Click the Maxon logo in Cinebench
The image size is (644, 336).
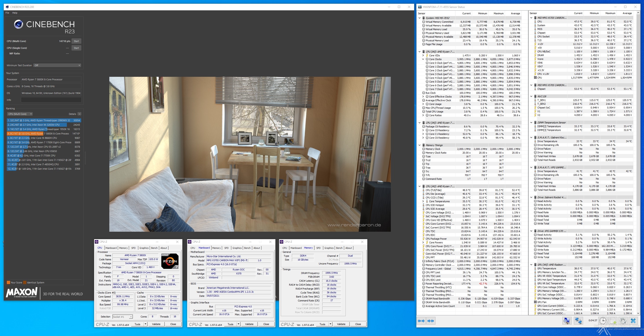tap(22, 292)
